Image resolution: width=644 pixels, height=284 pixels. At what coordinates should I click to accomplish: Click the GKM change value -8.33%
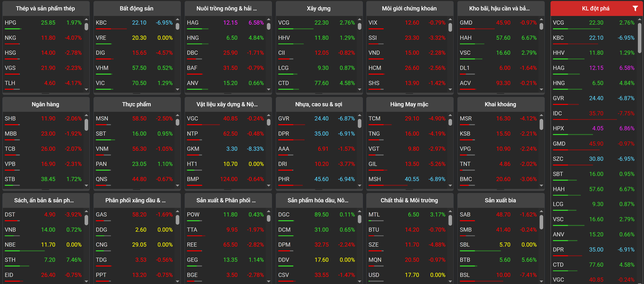255,149
